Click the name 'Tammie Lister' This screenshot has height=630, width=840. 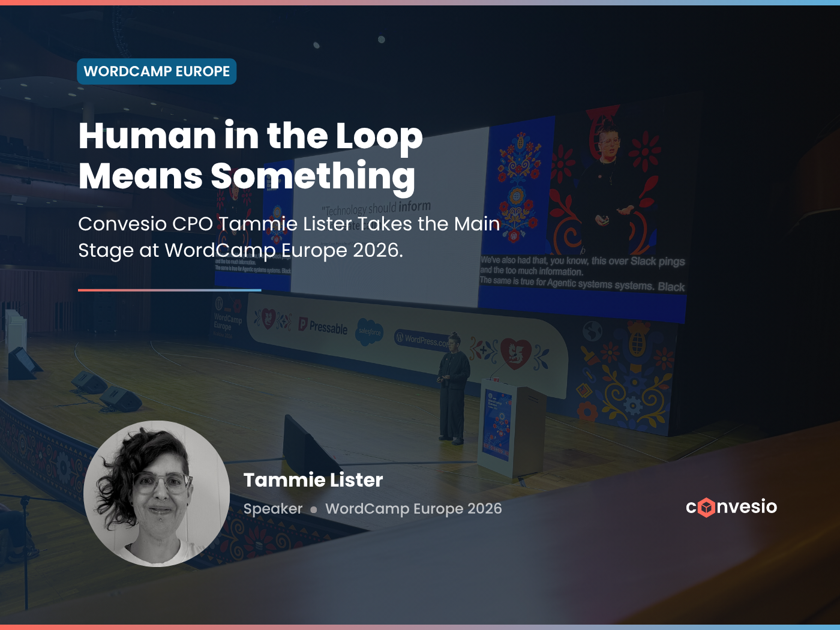coord(313,480)
